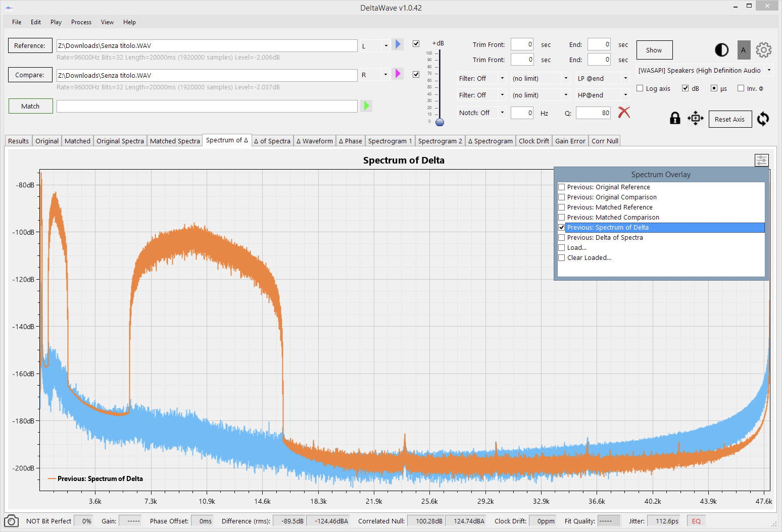782x532 pixels.
Task: Toggle the Reference track checkbox
Action: pos(416,44)
